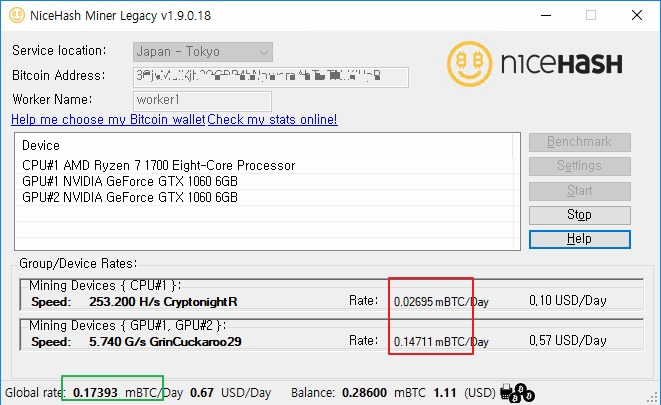The height and width of the screenshot is (405, 661).
Task: Click the Mining Devices { CPU#1 } label
Action: click(105, 286)
